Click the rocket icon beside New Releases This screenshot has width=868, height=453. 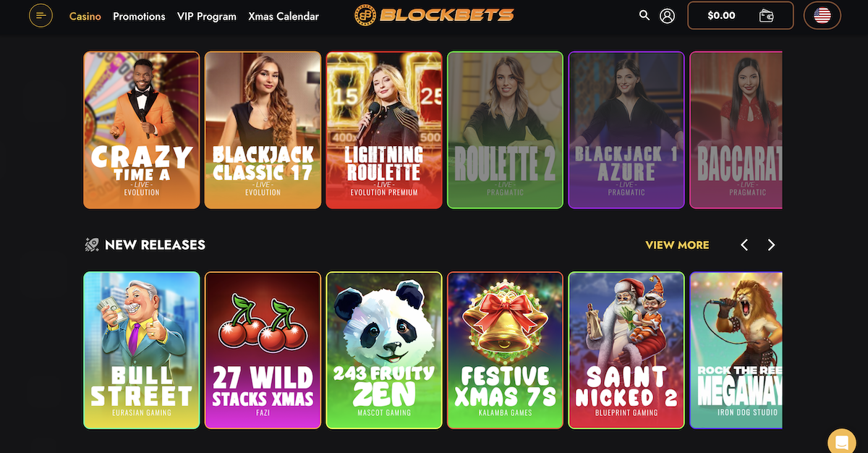[x=92, y=245]
